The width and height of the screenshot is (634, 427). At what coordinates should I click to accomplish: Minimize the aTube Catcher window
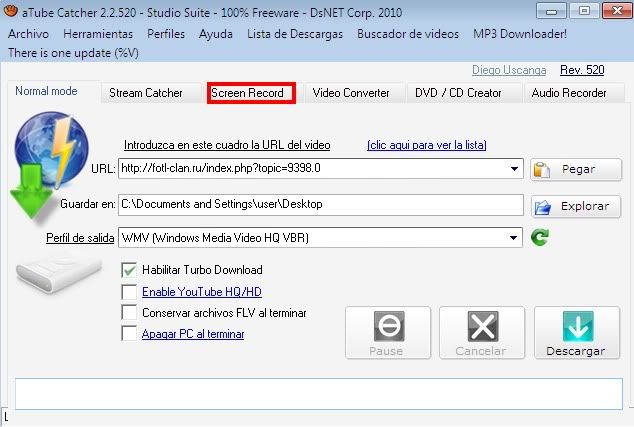(551, 11)
